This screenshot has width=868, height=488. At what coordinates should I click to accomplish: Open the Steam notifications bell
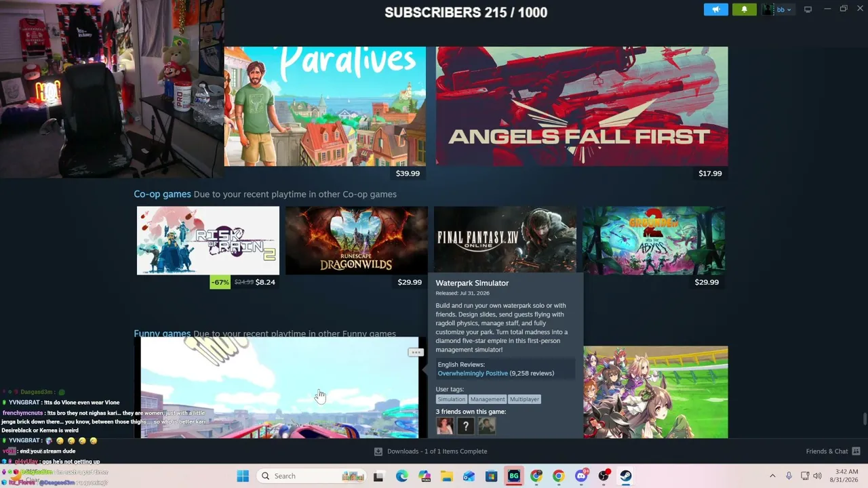click(x=744, y=9)
